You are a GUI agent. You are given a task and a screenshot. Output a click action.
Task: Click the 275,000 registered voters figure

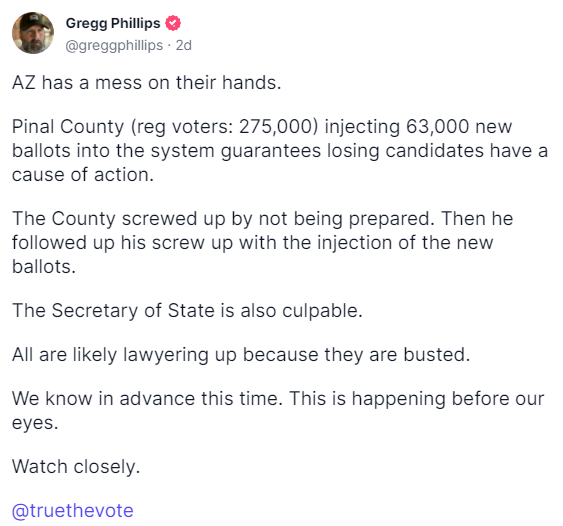coord(279,127)
